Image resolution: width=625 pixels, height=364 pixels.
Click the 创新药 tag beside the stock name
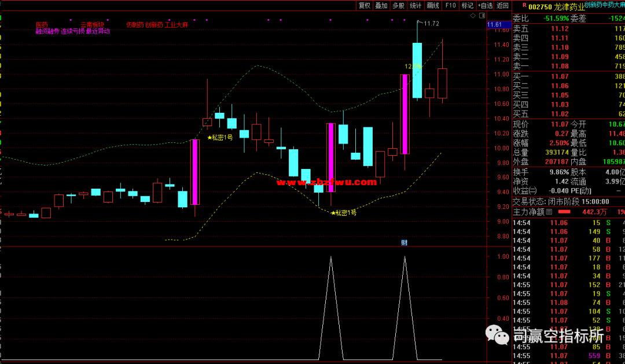point(593,5)
